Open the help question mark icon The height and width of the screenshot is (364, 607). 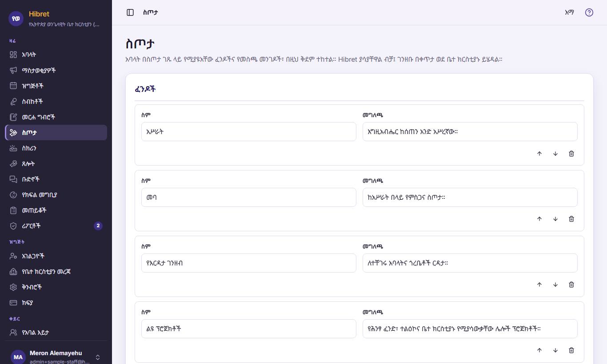589,12
